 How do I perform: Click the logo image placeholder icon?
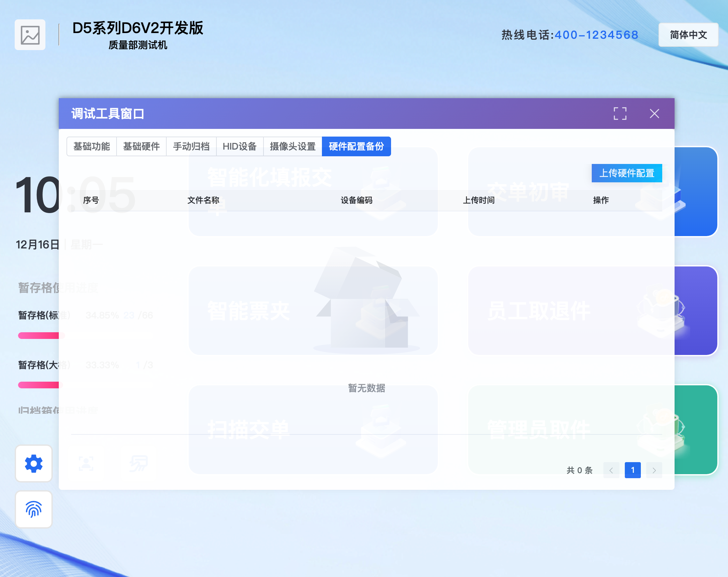pyautogui.click(x=30, y=35)
